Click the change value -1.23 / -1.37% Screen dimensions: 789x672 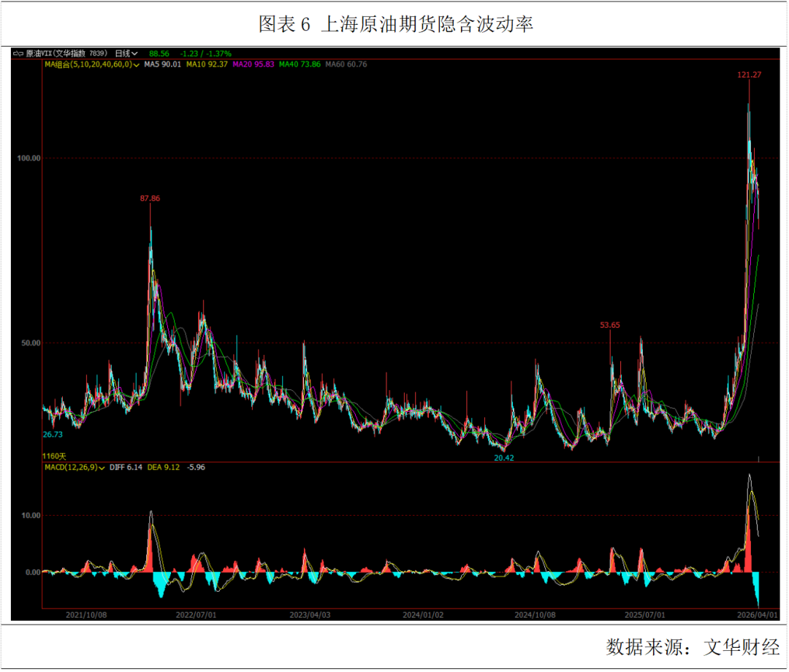[x=205, y=53]
